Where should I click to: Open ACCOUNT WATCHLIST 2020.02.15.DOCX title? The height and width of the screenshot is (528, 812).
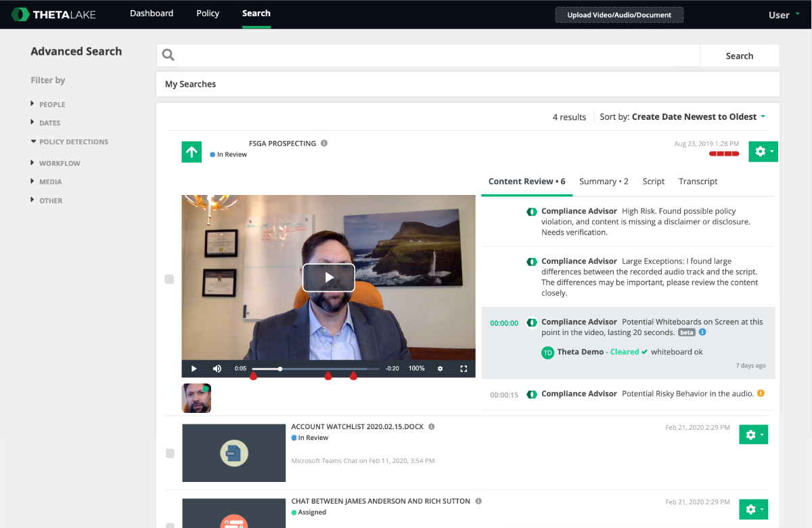click(x=357, y=426)
